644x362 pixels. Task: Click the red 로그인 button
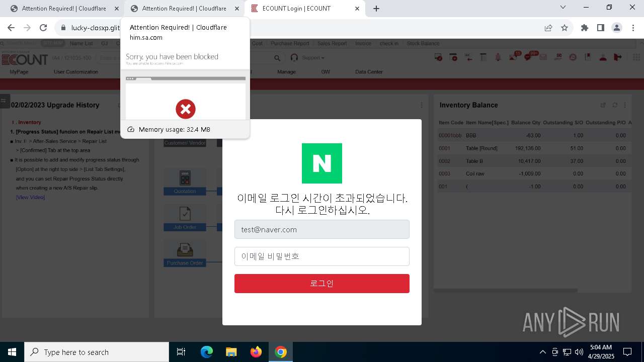coord(322,284)
